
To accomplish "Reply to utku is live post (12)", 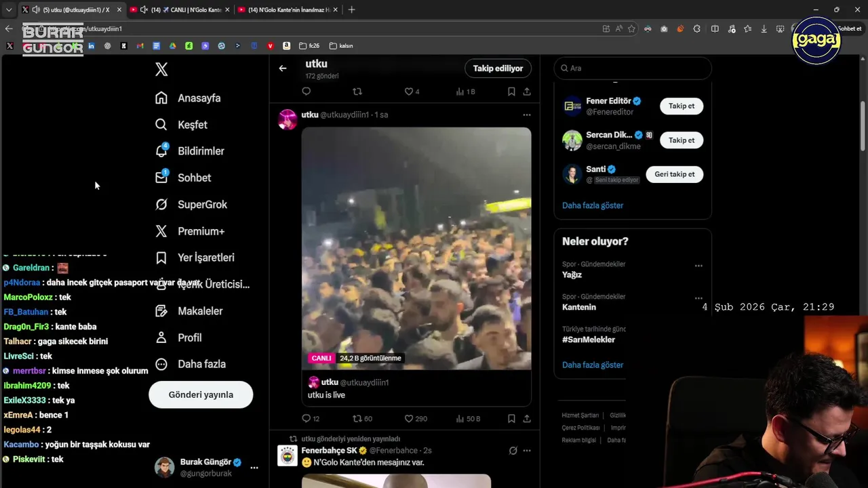I will pos(311,419).
